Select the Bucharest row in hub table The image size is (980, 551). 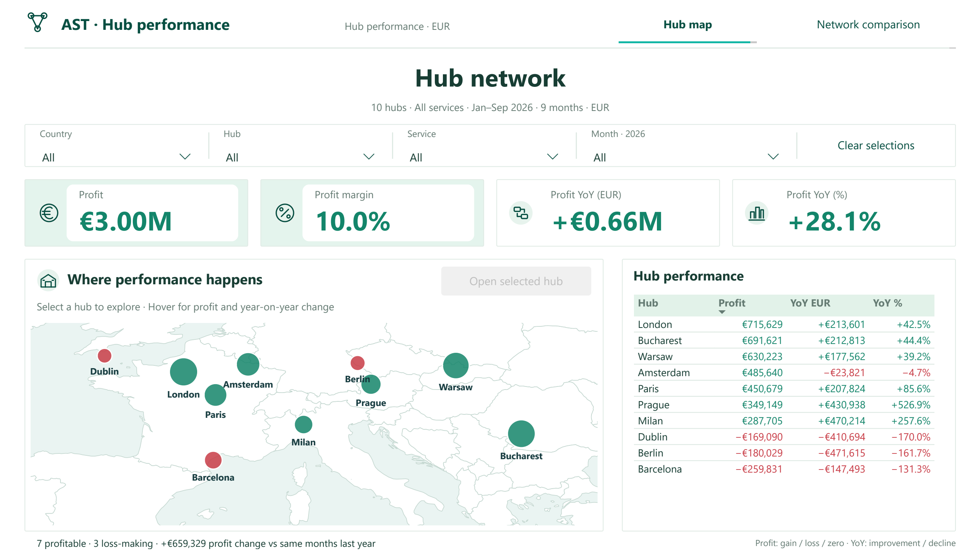coord(784,341)
